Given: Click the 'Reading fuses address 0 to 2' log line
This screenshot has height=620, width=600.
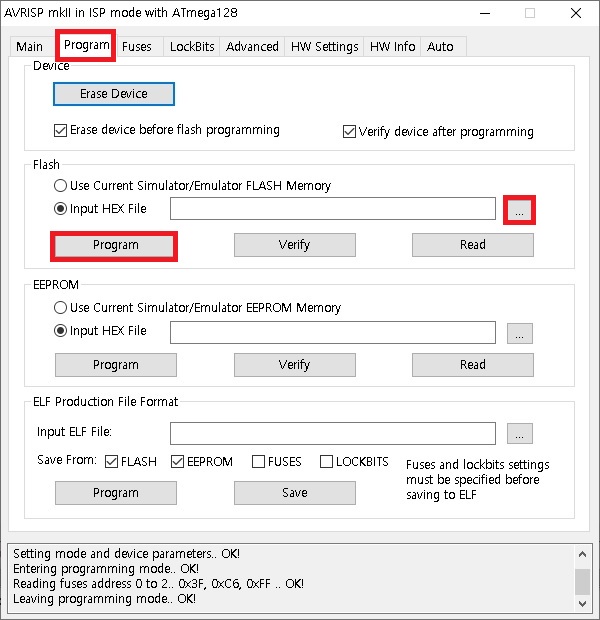Looking at the screenshot, I should click(x=158, y=584).
